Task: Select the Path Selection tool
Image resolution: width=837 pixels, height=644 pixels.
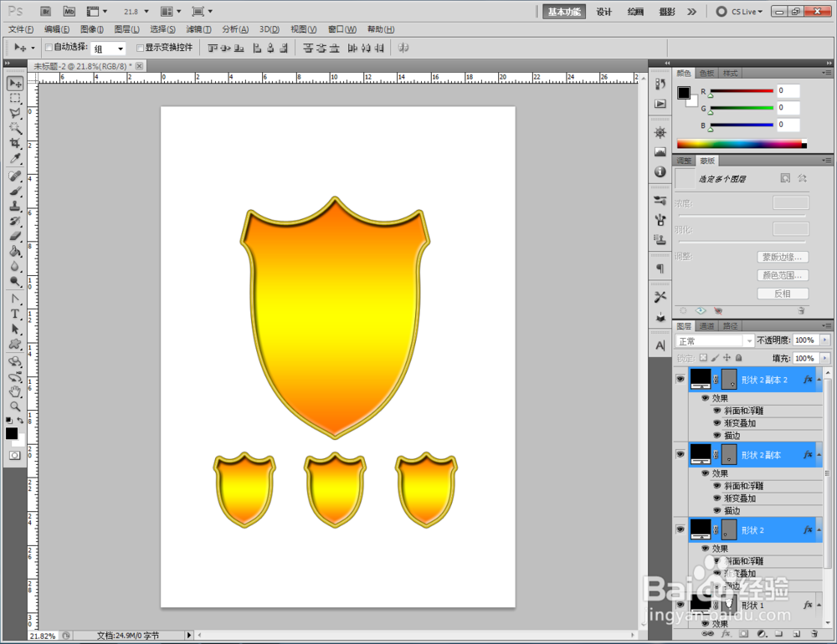Action: point(15,329)
